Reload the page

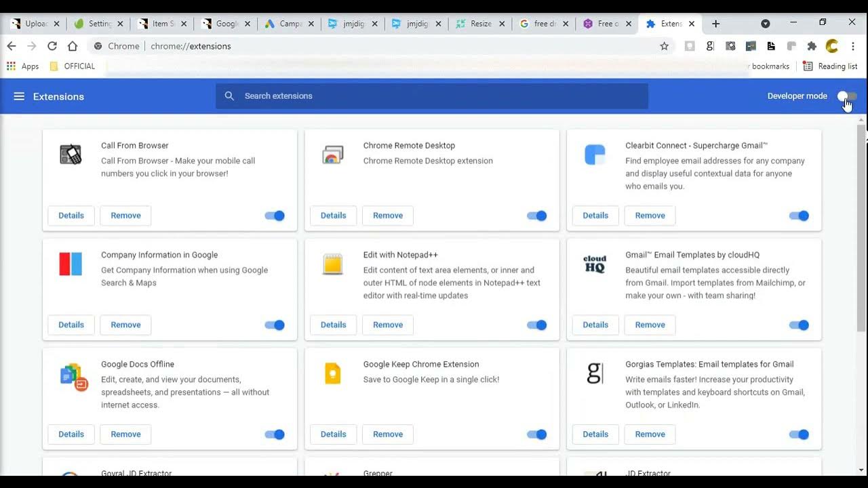(x=52, y=46)
